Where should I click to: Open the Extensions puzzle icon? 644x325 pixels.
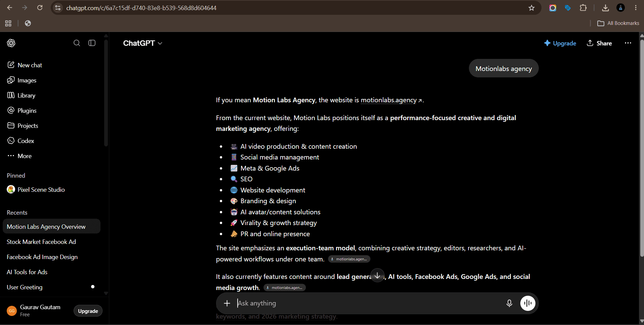pos(583,8)
